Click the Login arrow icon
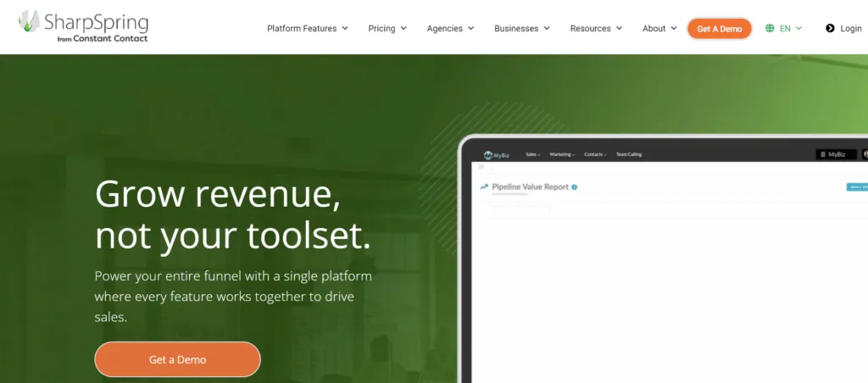Viewport: 868px width, 383px height. (830, 29)
